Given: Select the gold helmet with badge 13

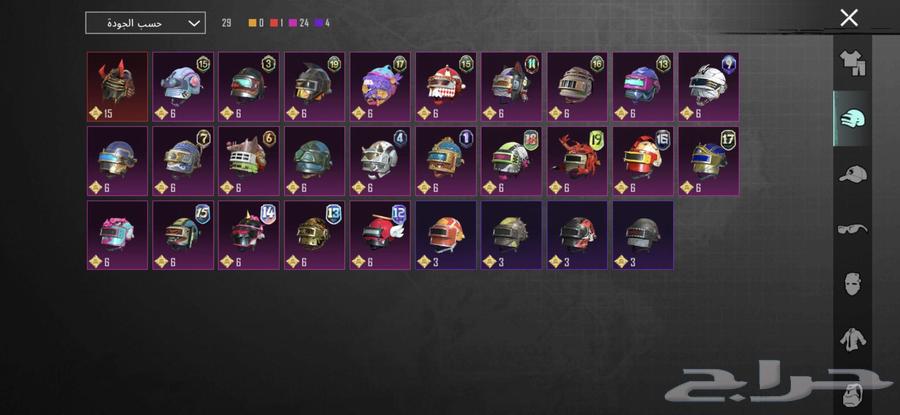Looking at the screenshot, I should [x=315, y=235].
